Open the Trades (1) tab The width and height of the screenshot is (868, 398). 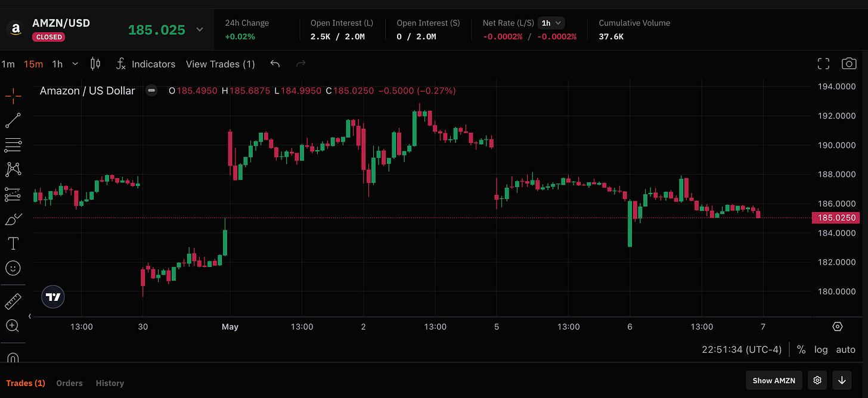(26, 383)
